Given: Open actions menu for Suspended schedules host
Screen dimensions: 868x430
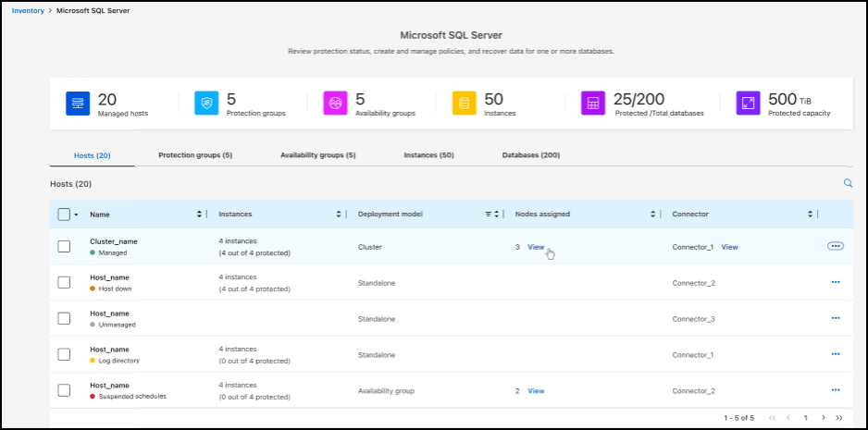Looking at the screenshot, I should point(836,390).
